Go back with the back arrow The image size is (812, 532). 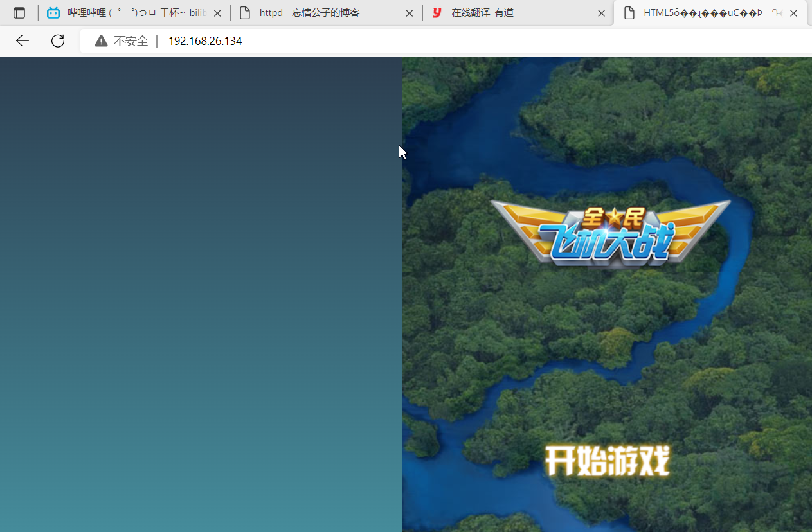tap(23, 41)
